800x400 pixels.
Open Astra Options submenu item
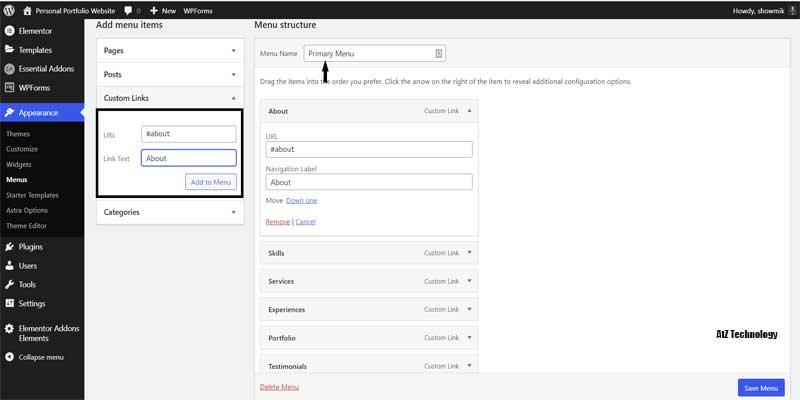pos(27,210)
